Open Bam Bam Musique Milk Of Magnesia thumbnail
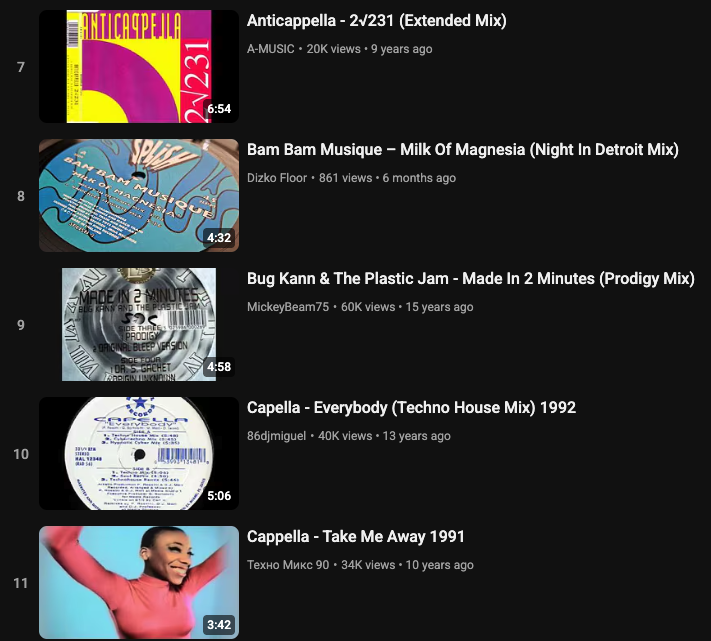 pyautogui.click(x=139, y=195)
